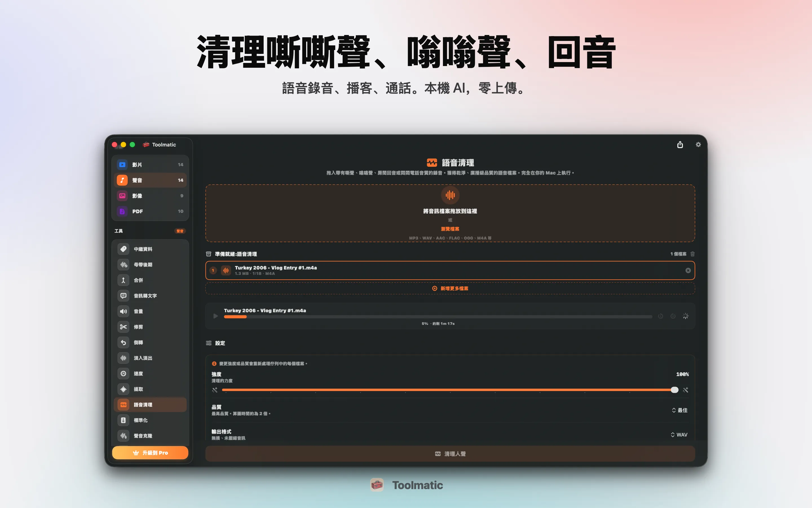Open the 音訊轉文字 transcription tool
Screen dimensions: 812x508
[x=150, y=296]
